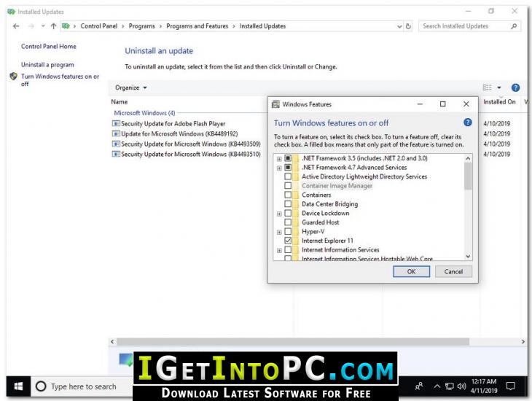Click the Back navigation arrow
532x401 pixels.
[16, 26]
